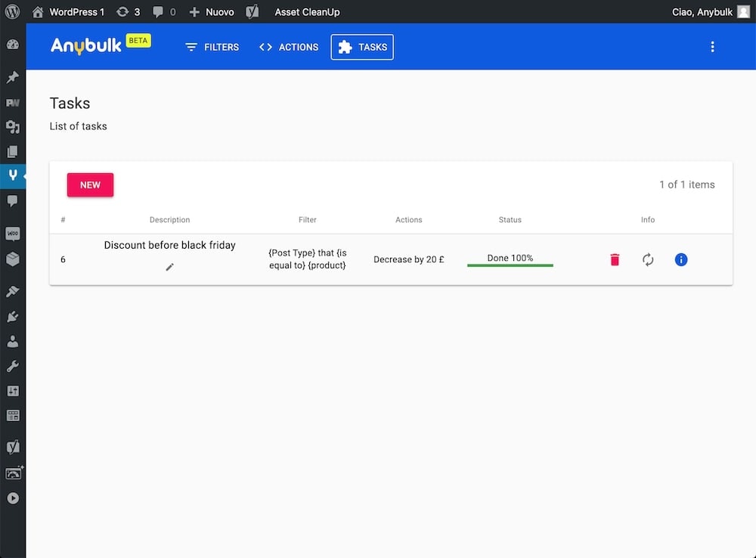Select the 'Discount before black friday' text
756x558 pixels.
click(169, 245)
